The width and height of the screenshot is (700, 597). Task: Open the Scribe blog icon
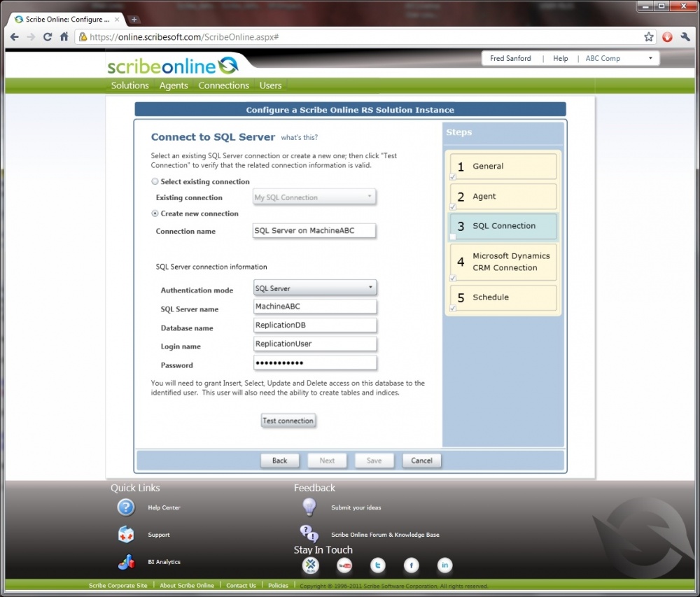click(311, 566)
